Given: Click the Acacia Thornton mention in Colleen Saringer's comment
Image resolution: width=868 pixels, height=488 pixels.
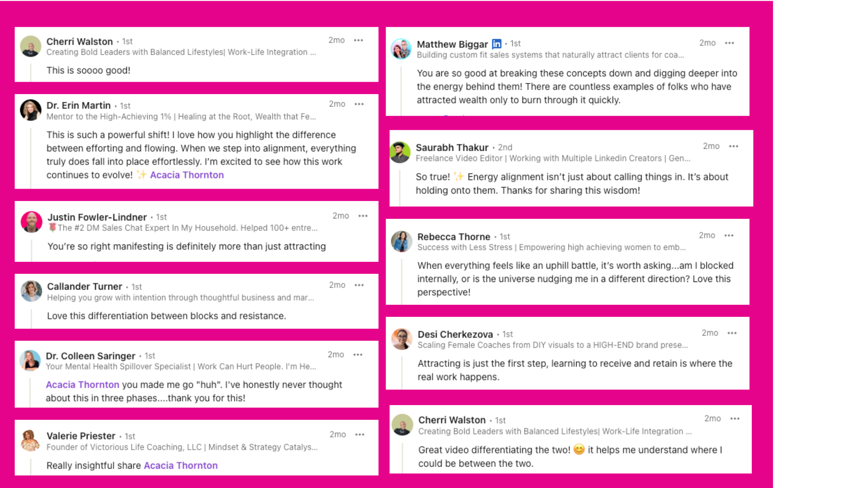Looking at the screenshot, I should point(83,385).
